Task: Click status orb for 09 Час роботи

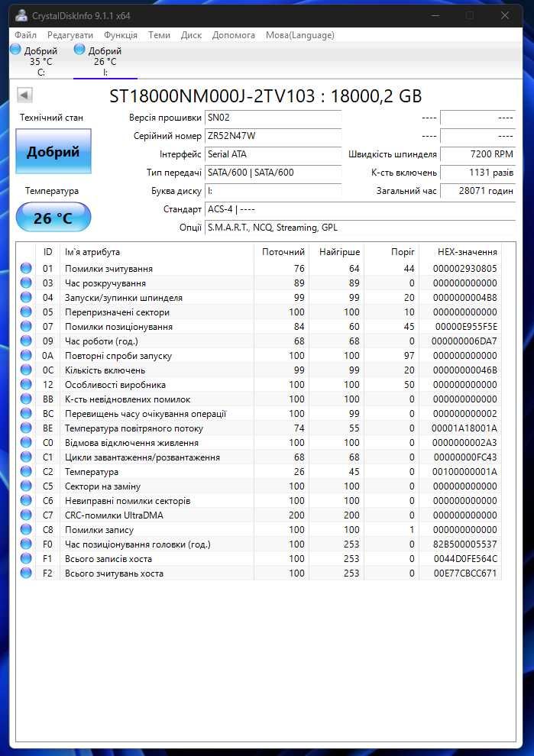Action: click(26, 341)
